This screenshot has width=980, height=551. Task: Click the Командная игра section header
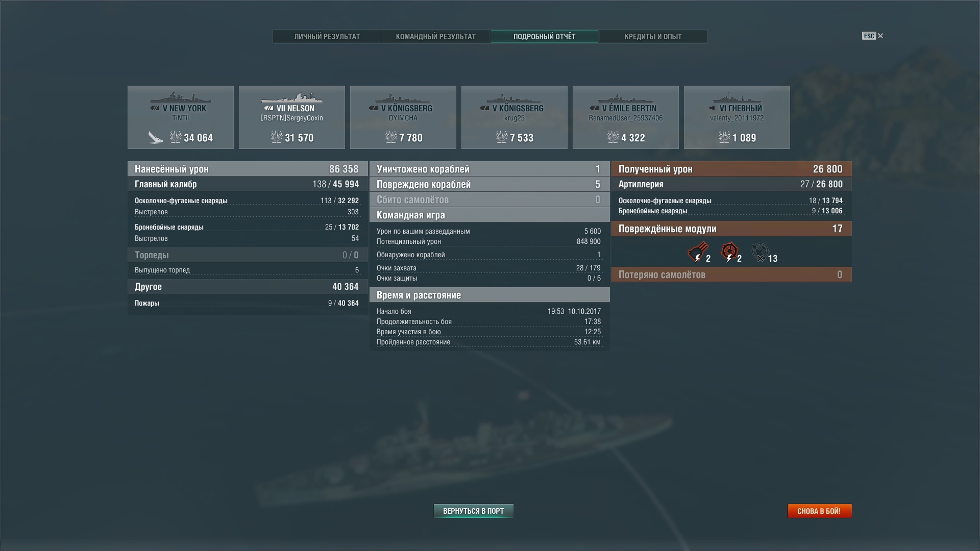[x=489, y=215]
